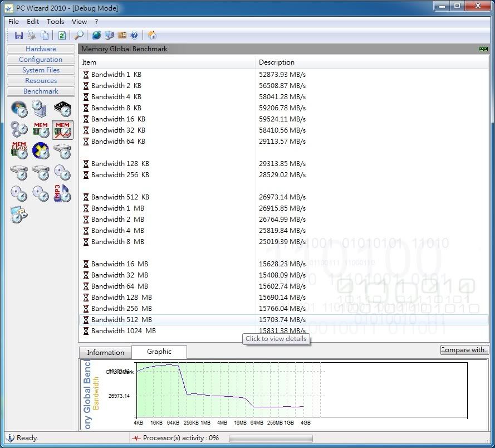
Task: Select the plain MEM memory benchmark icon
Action: [x=41, y=129]
